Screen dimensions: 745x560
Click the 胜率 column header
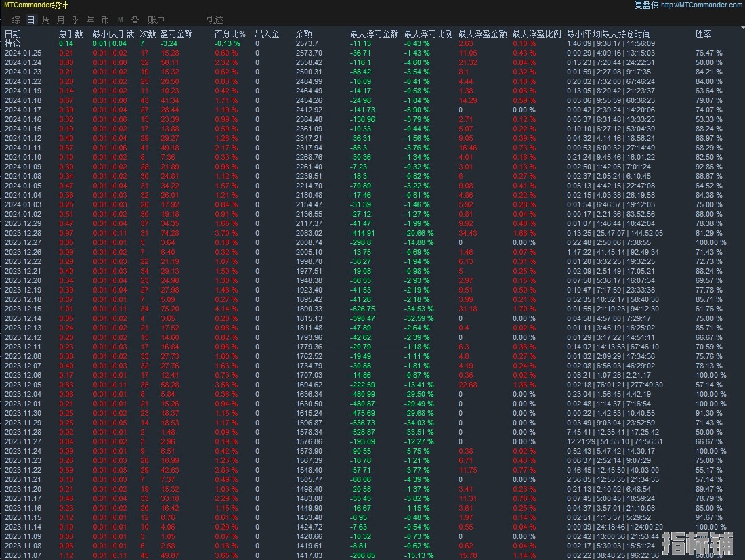point(703,34)
